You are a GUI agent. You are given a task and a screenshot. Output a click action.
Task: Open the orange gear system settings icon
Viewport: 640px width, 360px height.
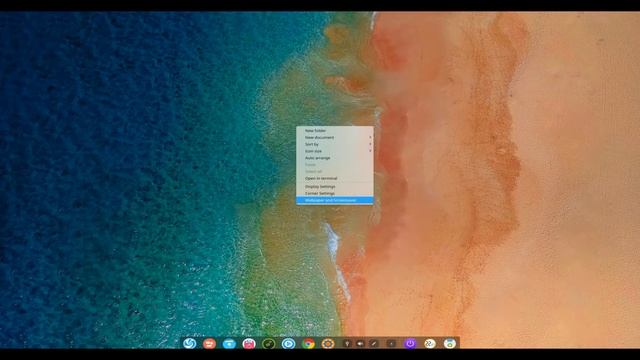[328, 344]
